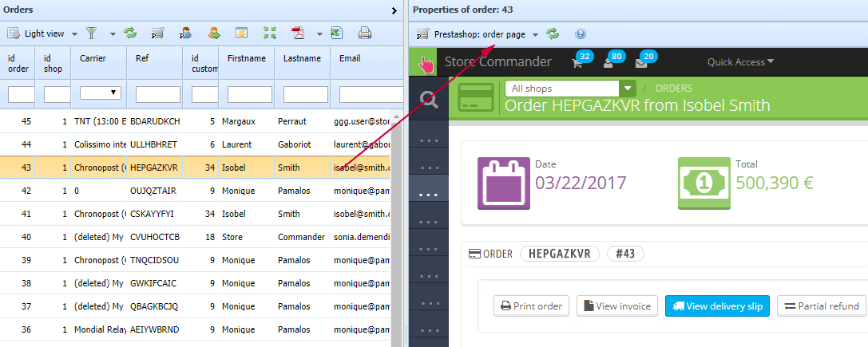Export orders with the PDF icon

[x=298, y=34]
